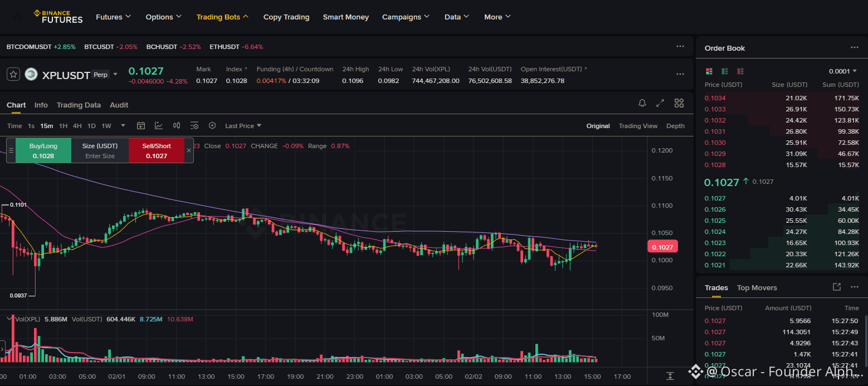Grab the quick order widget drag handle
The image size is (868, 386).
coord(11,150)
